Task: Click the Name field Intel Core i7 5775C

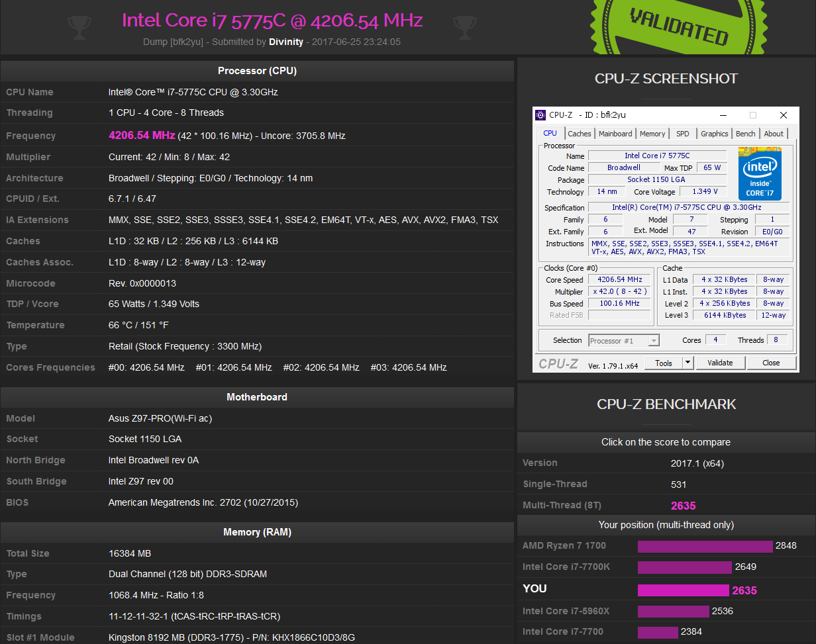Action: tap(657, 156)
